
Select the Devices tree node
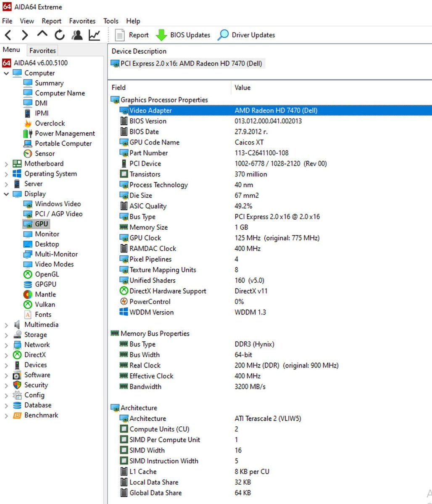coord(30,365)
